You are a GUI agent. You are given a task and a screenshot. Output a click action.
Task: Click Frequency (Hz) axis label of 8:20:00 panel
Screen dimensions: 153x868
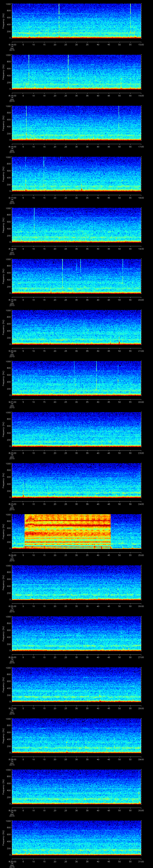point(3,327)
